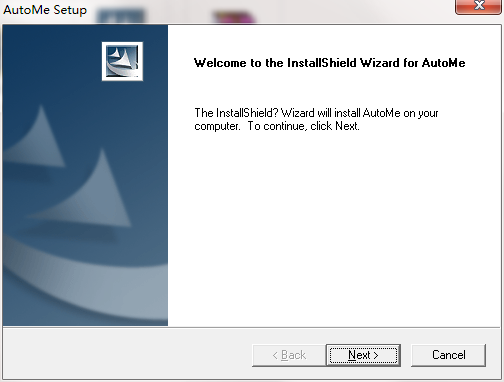Click the Welcome to InstallShield Wizard heading

click(x=329, y=63)
